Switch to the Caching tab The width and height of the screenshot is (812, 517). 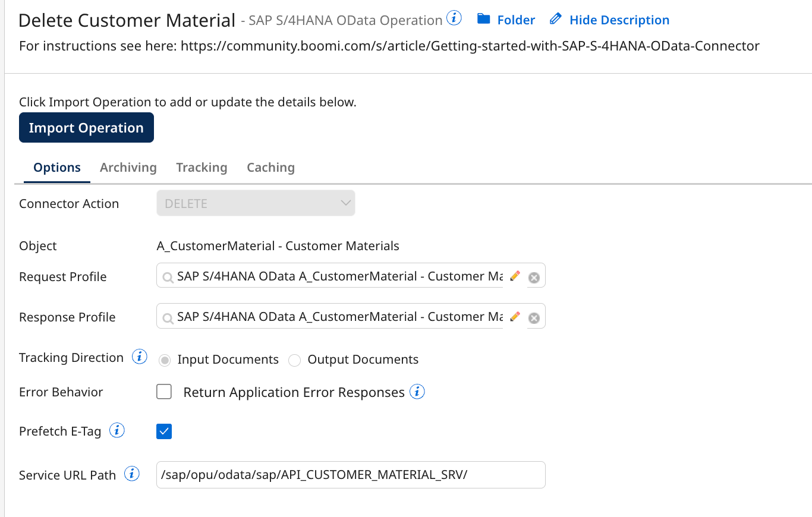(x=270, y=167)
